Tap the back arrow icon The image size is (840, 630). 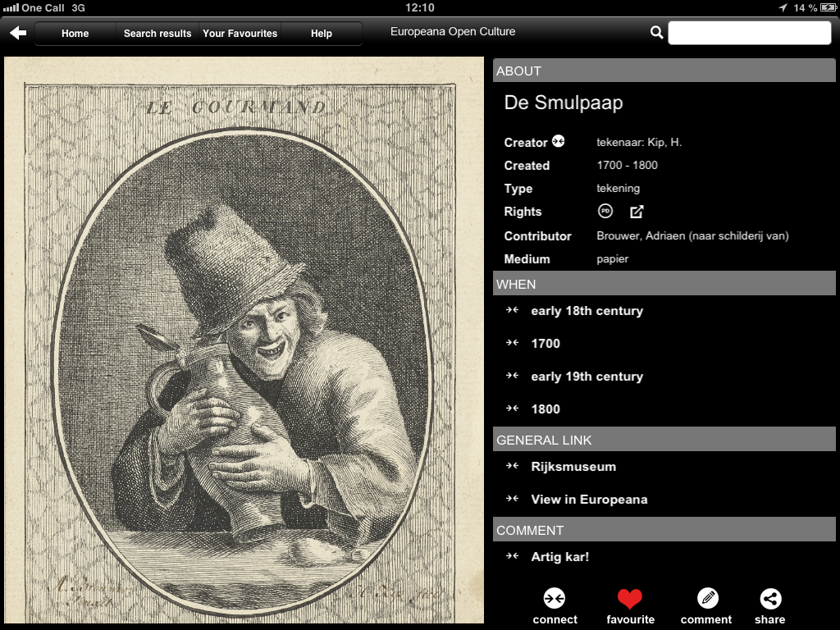click(x=18, y=33)
